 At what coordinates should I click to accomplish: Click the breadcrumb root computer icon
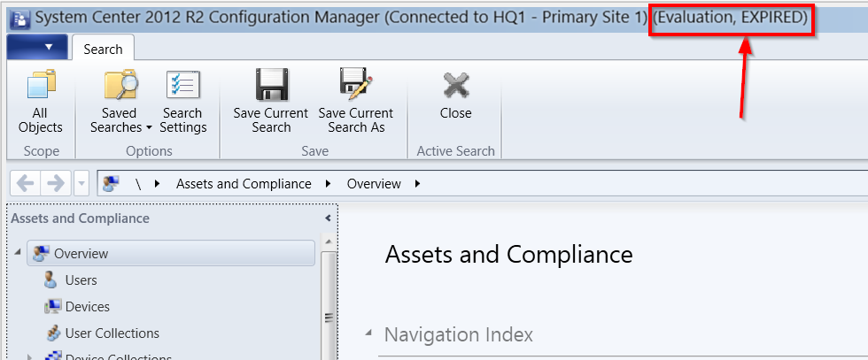pos(112,184)
